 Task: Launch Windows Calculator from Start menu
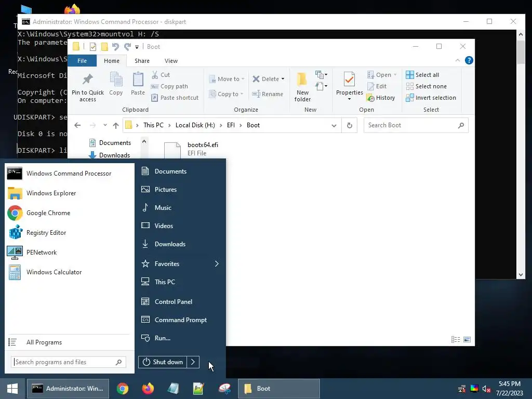point(70,272)
